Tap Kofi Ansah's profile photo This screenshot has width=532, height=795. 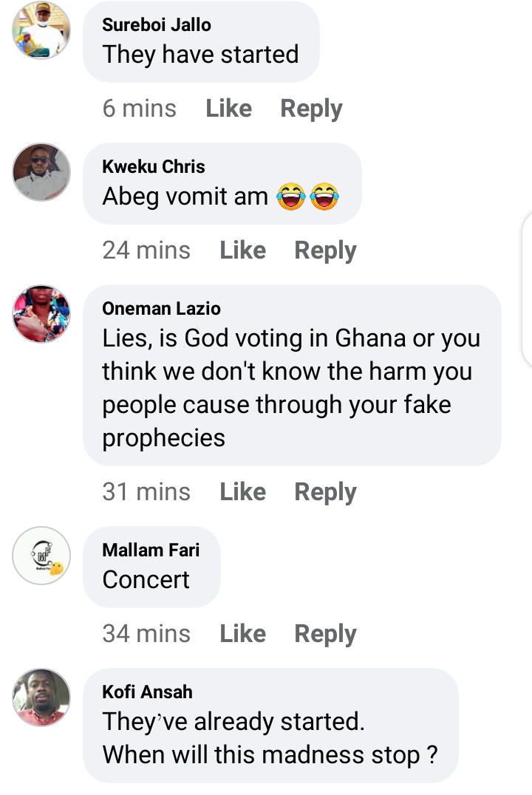coord(42,697)
